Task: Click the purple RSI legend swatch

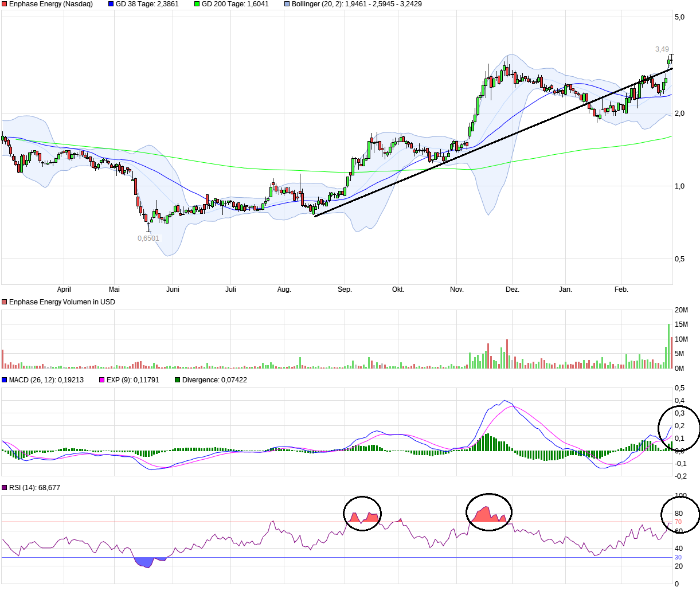Action: pos(5,488)
